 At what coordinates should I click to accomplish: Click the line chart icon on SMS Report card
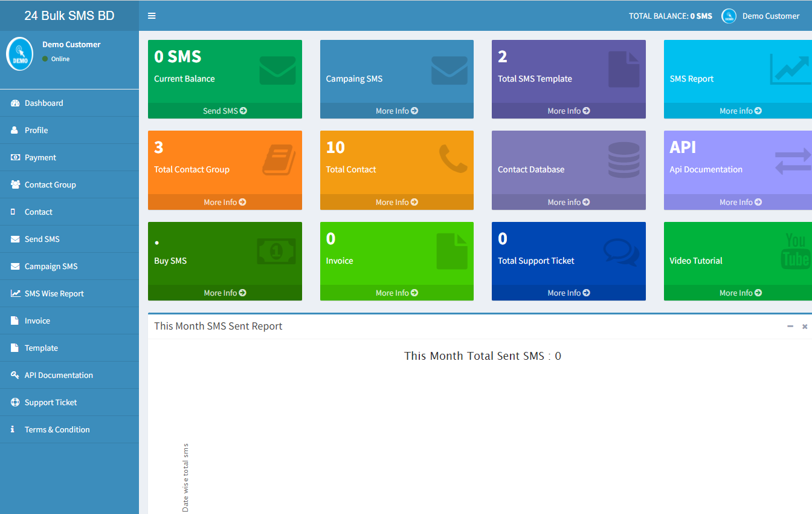click(789, 70)
